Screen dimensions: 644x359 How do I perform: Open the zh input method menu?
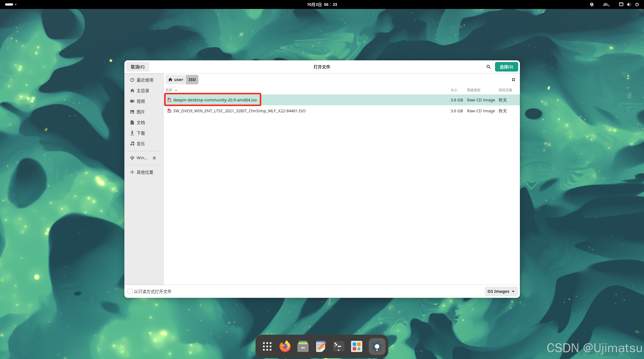(x=606, y=4)
